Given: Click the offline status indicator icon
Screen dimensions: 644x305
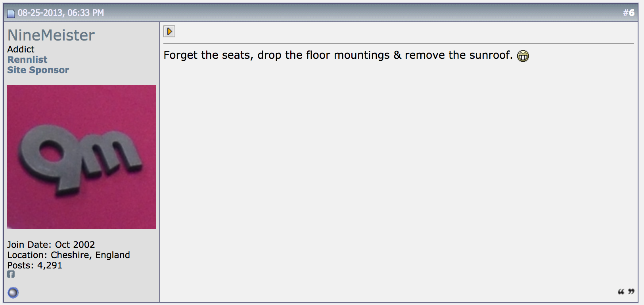Looking at the screenshot, I should click(x=13, y=293).
